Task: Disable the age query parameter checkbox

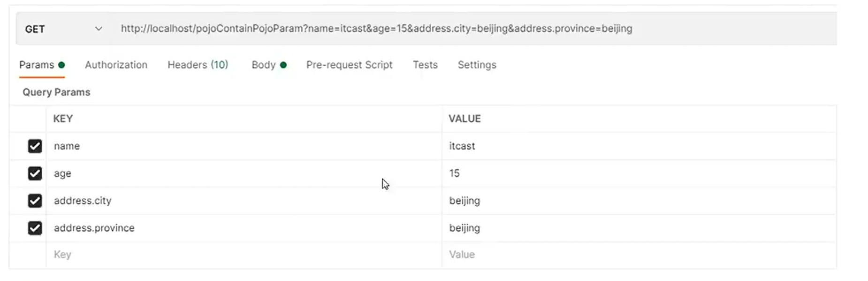Action: pos(35,173)
